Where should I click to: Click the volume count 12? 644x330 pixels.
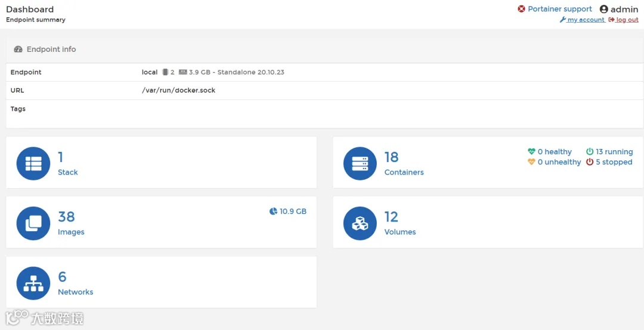click(x=391, y=217)
